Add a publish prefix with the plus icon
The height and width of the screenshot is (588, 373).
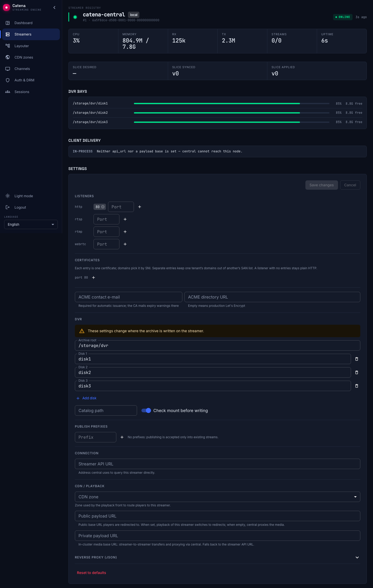tap(122, 437)
